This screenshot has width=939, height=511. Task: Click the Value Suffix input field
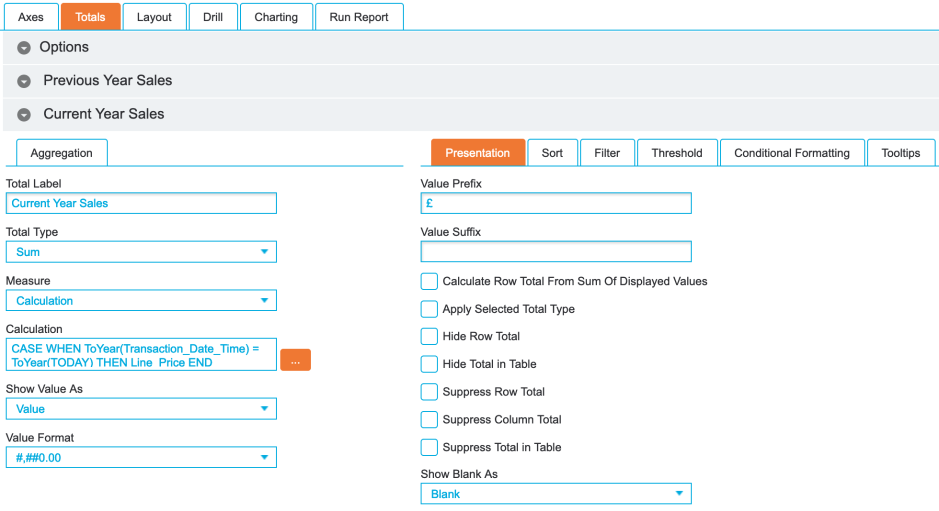(x=555, y=251)
